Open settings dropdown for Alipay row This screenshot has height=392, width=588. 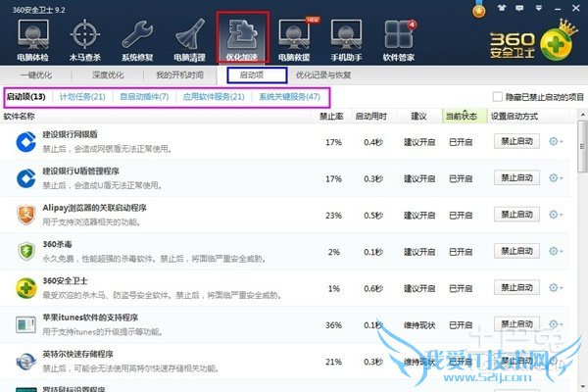[556, 215]
